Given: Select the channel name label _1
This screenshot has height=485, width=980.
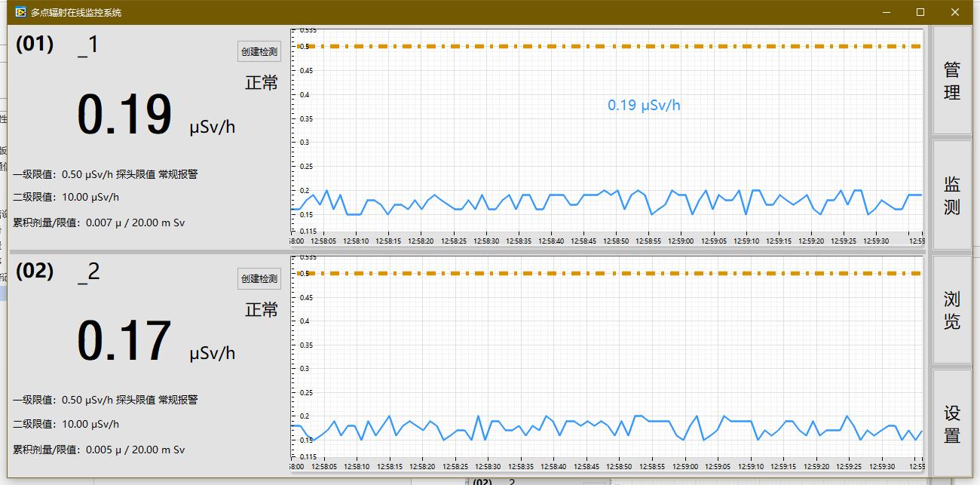Looking at the screenshot, I should coord(88,45).
